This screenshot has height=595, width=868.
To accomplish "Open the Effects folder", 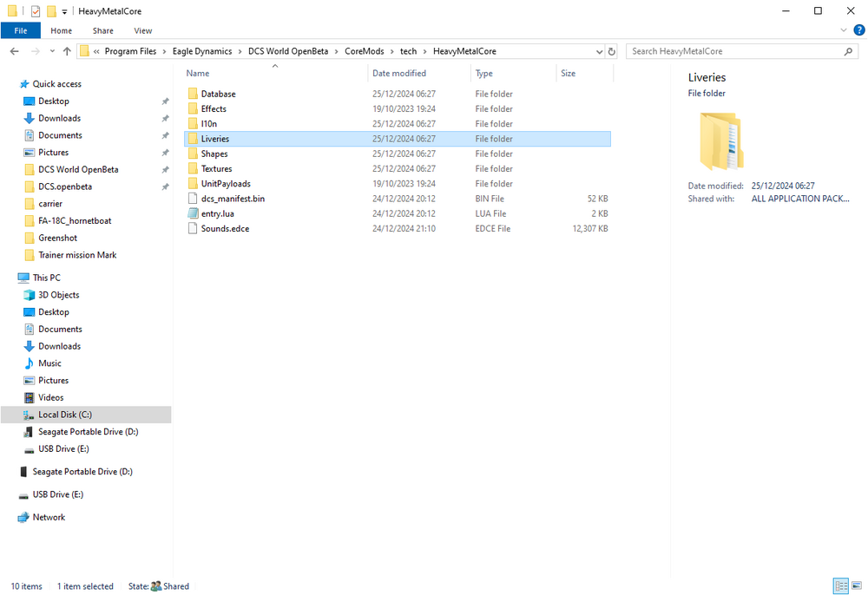I will (x=213, y=108).
